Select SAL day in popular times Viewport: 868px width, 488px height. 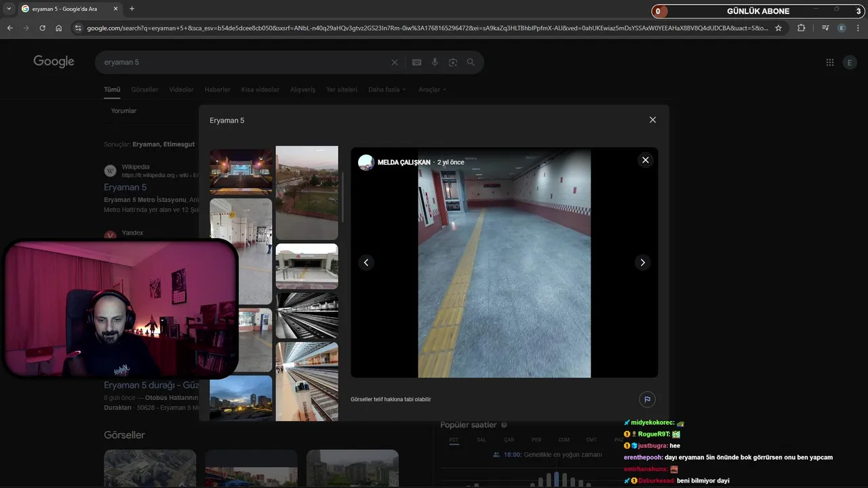click(x=481, y=440)
